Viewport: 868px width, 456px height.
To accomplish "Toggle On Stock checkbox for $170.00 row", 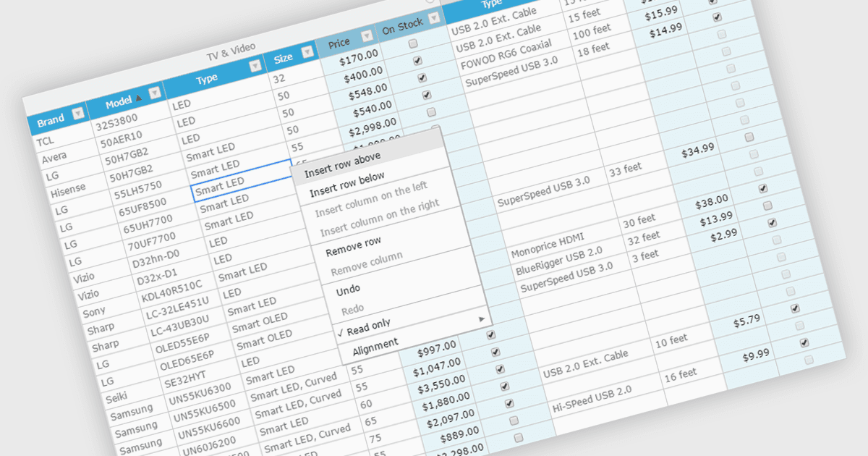I will [x=413, y=44].
